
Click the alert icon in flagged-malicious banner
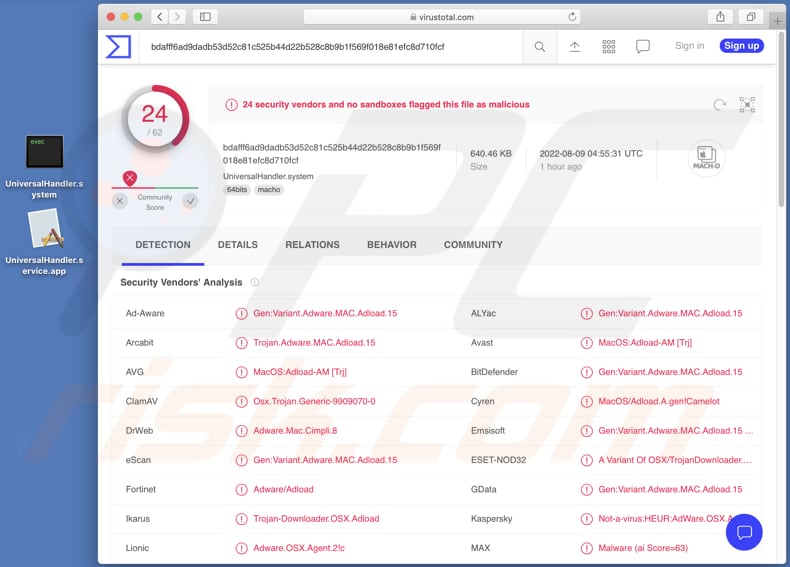coord(231,105)
